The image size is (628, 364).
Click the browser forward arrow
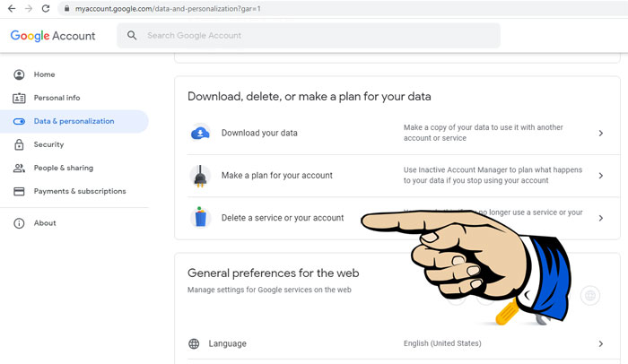[x=29, y=8]
